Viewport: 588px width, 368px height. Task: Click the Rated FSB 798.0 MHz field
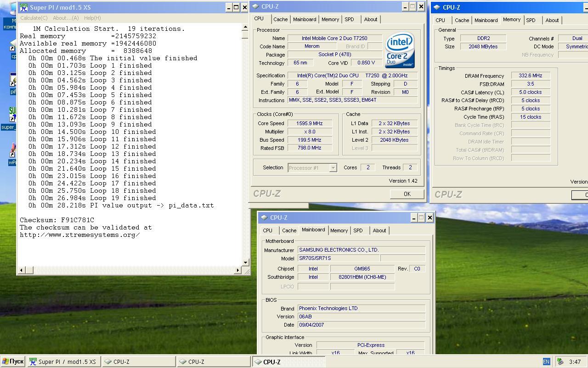coord(310,148)
